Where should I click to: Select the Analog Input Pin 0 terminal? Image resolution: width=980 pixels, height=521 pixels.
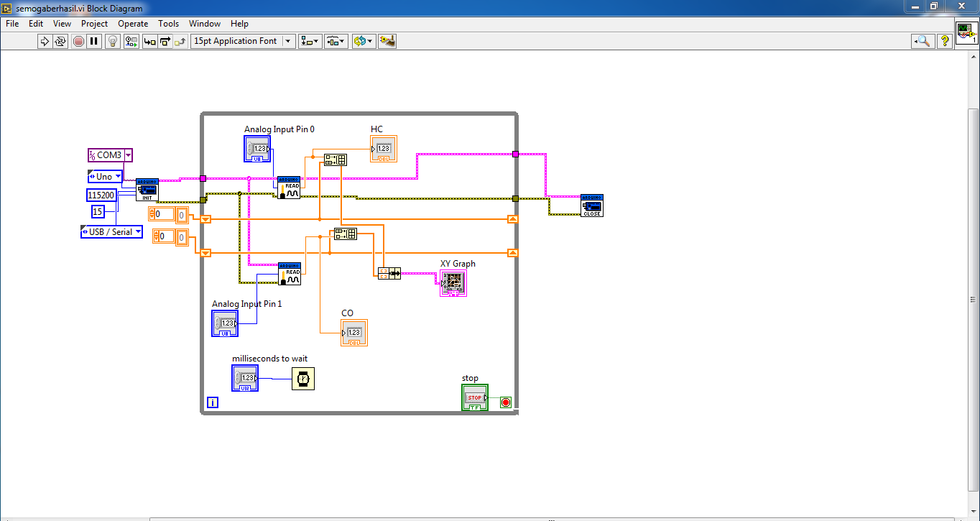click(257, 149)
